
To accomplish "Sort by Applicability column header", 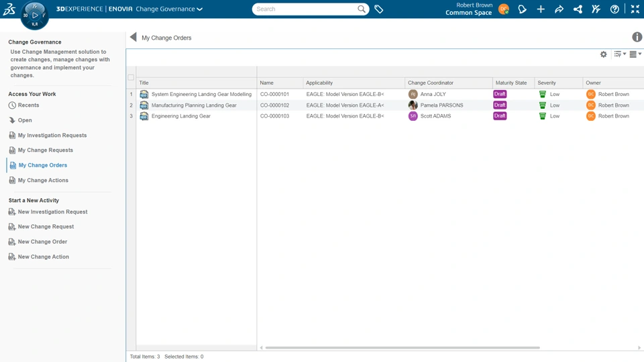I will (319, 83).
